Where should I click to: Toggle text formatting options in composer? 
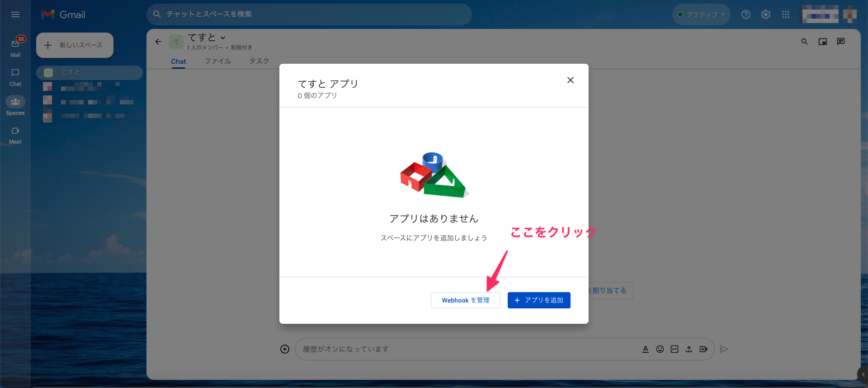646,349
